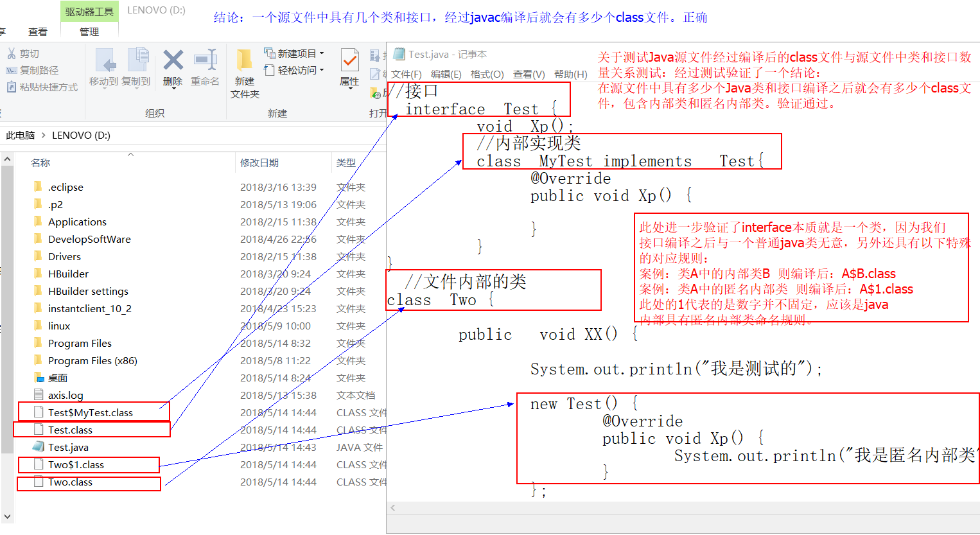This screenshot has height=535, width=980.
Task: Sort by Name (名称) column header
Action: 40,163
